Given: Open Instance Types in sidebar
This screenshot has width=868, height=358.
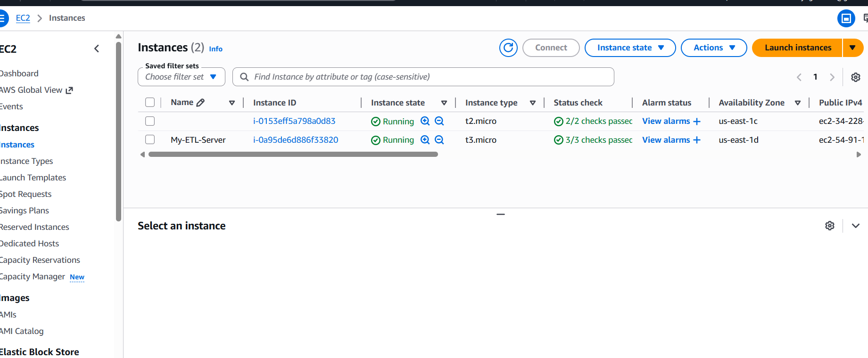Looking at the screenshot, I should coord(26,161).
